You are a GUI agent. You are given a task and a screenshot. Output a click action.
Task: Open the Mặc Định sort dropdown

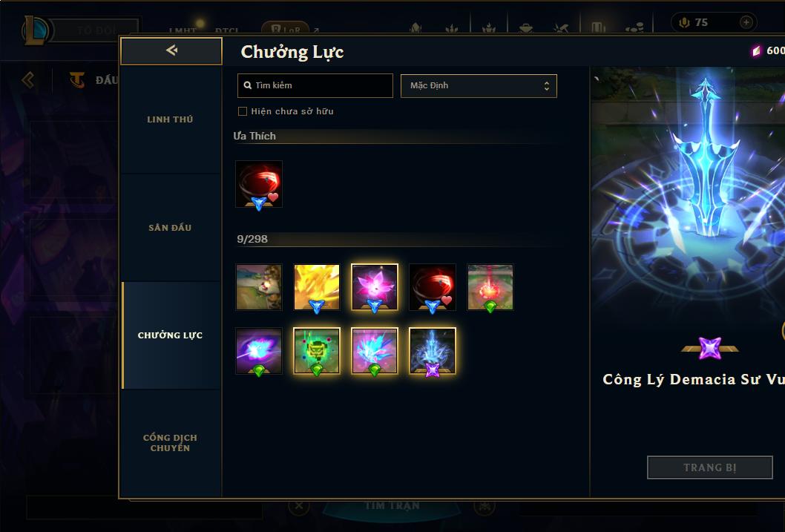(x=479, y=85)
